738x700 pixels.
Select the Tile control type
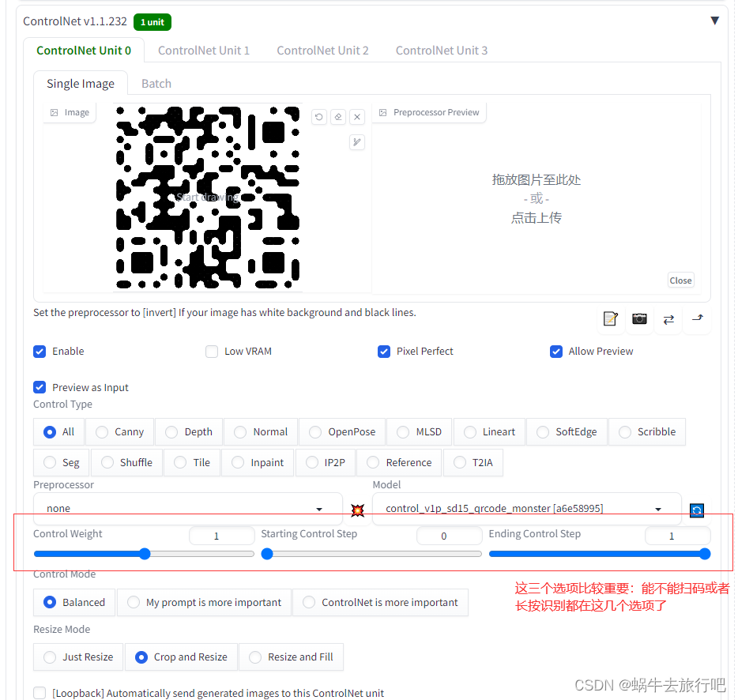[x=192, y=463]
